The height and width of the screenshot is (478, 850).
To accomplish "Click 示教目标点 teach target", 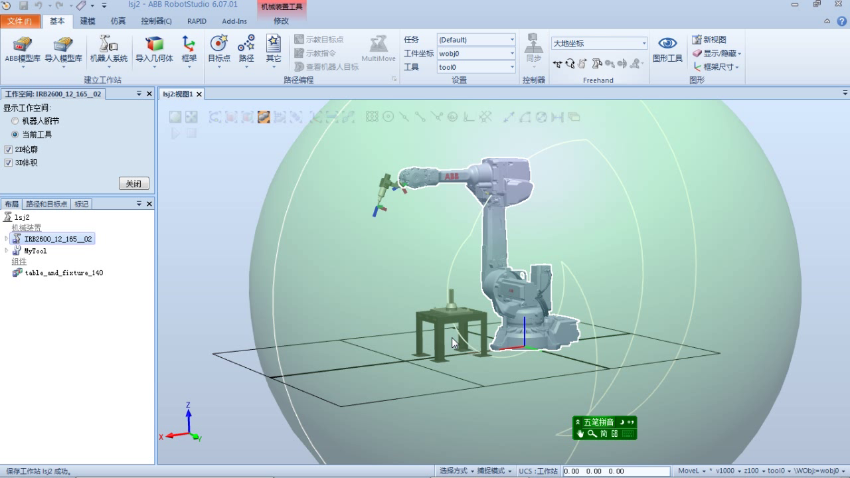I will point(319,40).
